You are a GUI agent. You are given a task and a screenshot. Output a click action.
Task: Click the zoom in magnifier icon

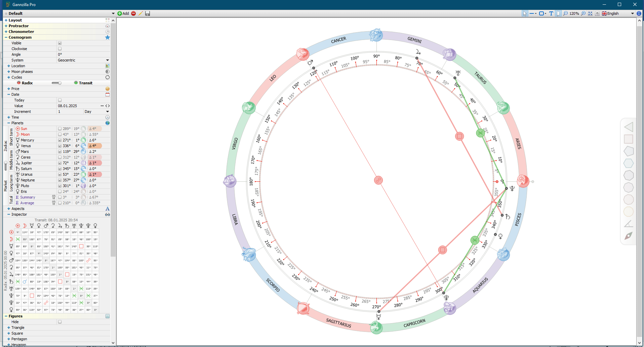pos(583,13)
